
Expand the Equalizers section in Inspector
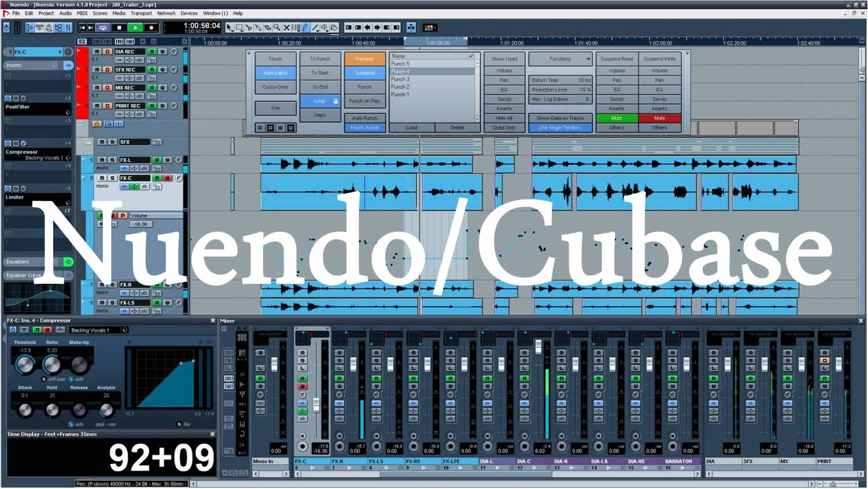(32, 262)
